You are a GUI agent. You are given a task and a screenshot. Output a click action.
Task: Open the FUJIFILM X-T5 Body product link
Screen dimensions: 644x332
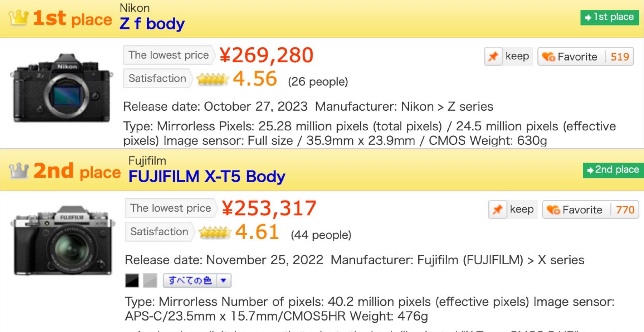[207, 177]
